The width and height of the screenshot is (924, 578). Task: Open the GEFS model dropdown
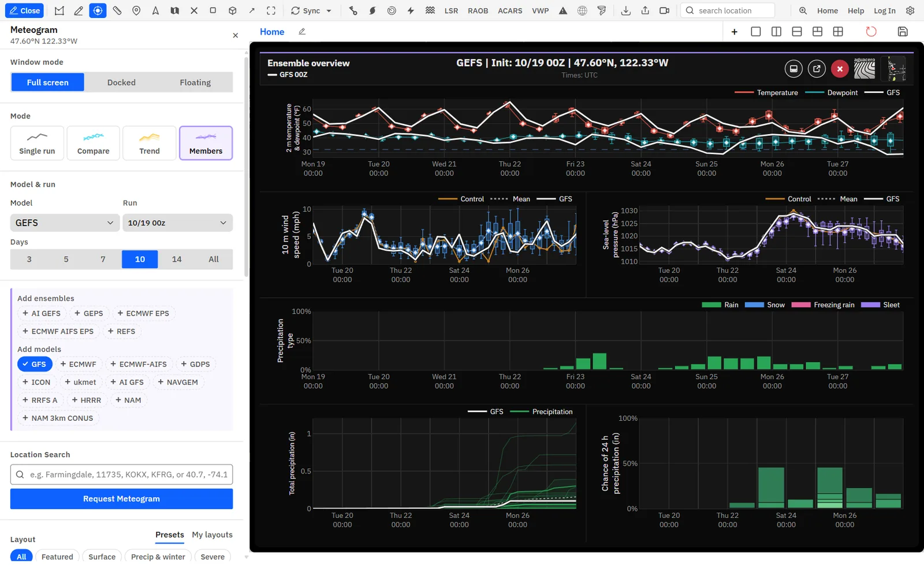point(65,223)
